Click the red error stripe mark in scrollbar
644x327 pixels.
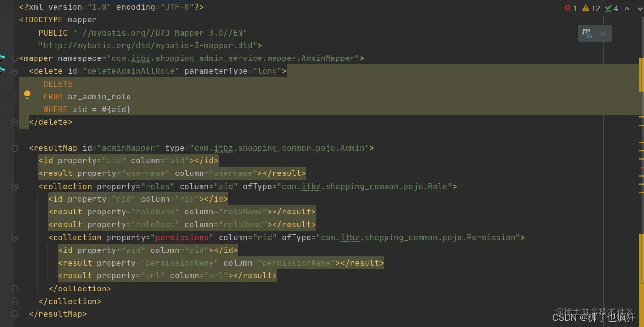coord(641,167)
